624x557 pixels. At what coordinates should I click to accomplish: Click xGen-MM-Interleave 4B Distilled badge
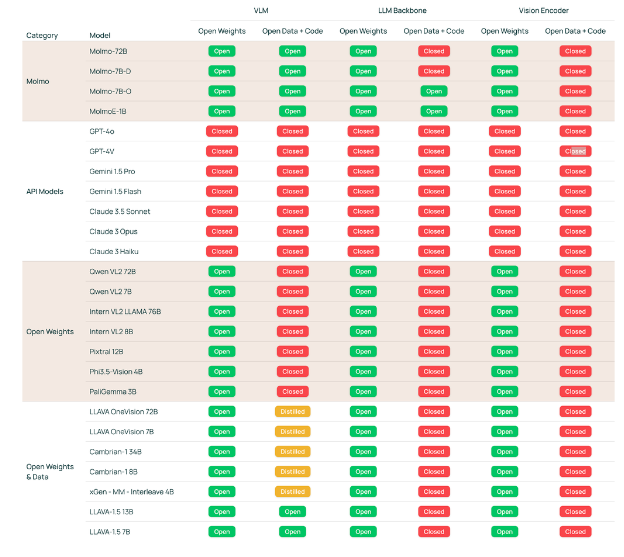(292, 492)
